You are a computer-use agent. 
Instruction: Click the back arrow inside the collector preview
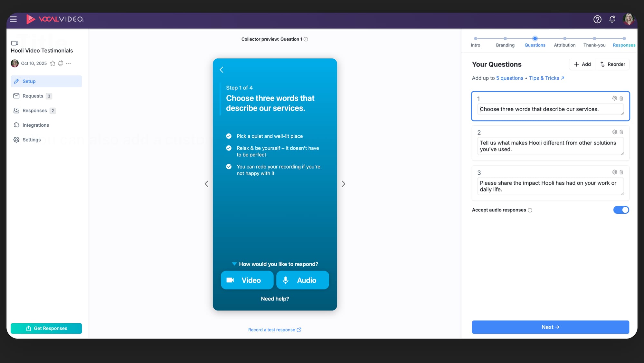coord(222,70)
